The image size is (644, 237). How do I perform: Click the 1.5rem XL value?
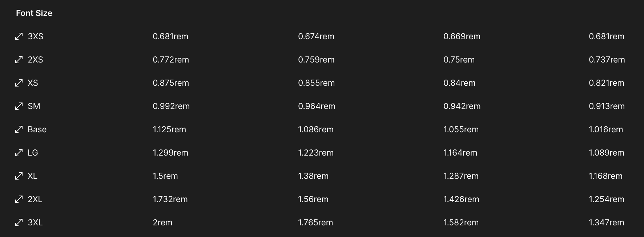pyautogui.click(x=165, y=176)
